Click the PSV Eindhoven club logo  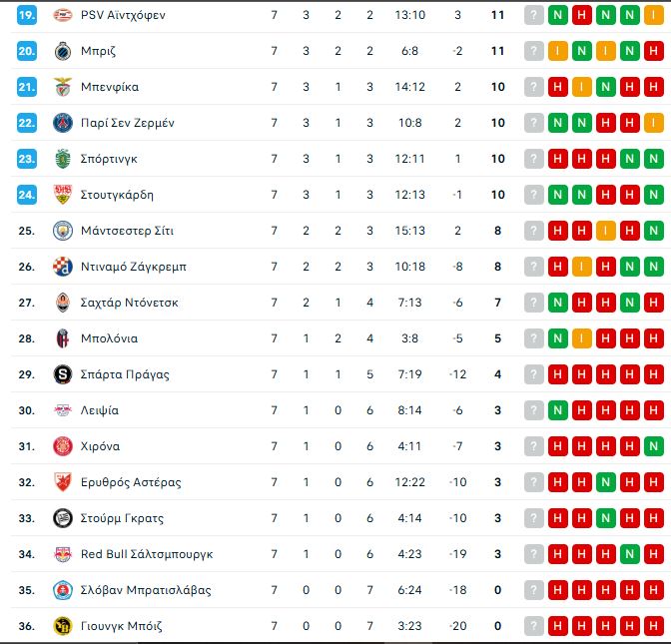(63, 15)
